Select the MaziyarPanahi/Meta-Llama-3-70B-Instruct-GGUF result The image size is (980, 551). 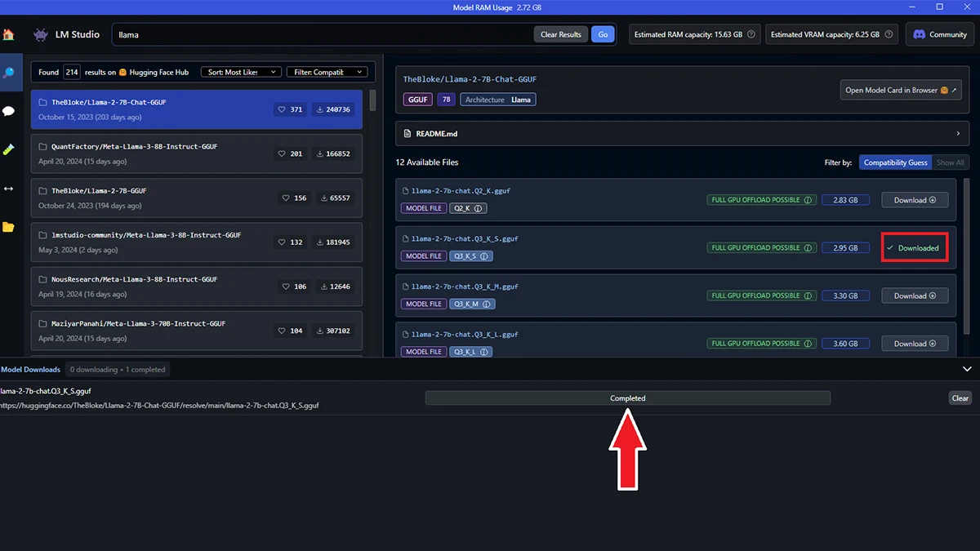pos(196,331)
